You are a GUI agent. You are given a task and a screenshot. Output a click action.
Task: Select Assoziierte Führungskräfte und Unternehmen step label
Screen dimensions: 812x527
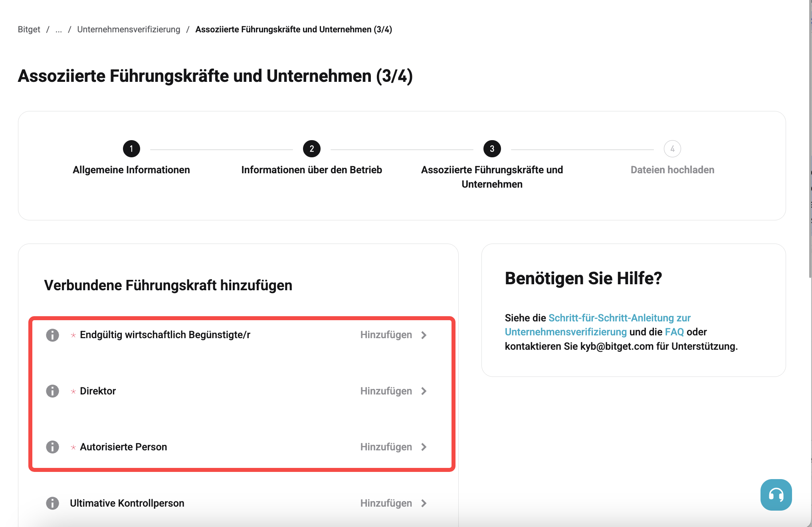tap(492, 177)
